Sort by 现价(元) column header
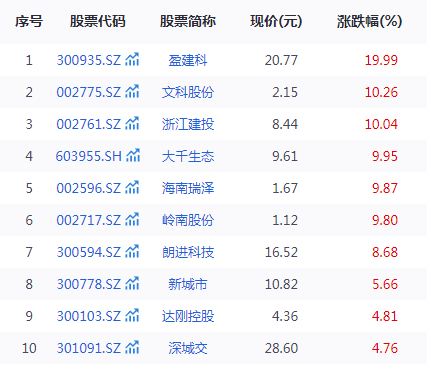 [x=276, y=21]
